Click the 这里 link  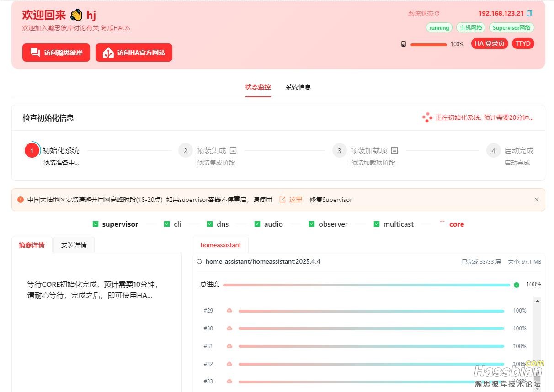(x=296, y=200)
